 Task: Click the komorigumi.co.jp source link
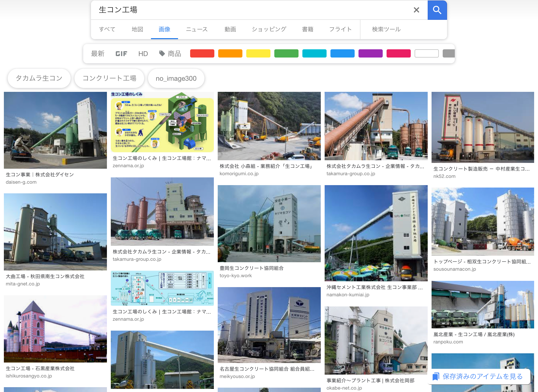[x=239, y=174]
